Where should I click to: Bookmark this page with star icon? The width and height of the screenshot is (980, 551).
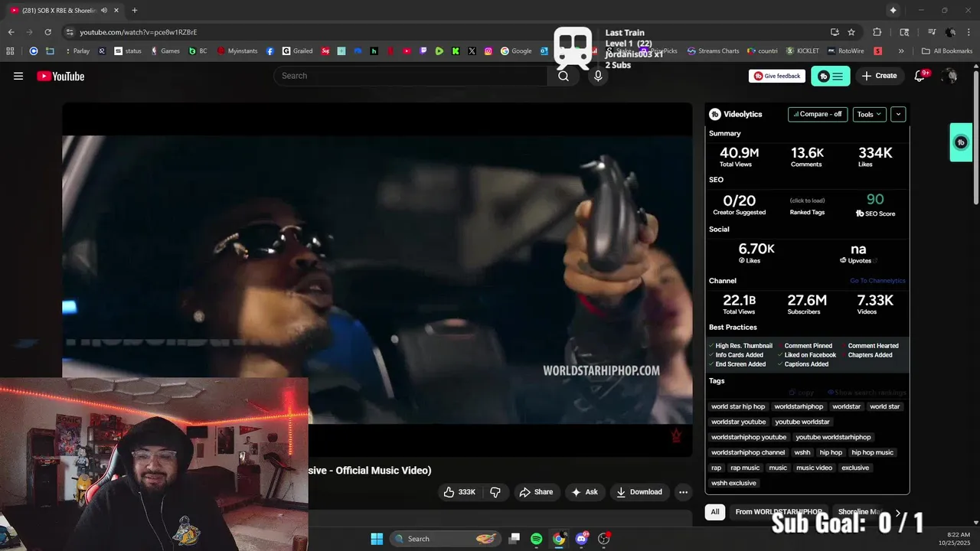[851, 32]
